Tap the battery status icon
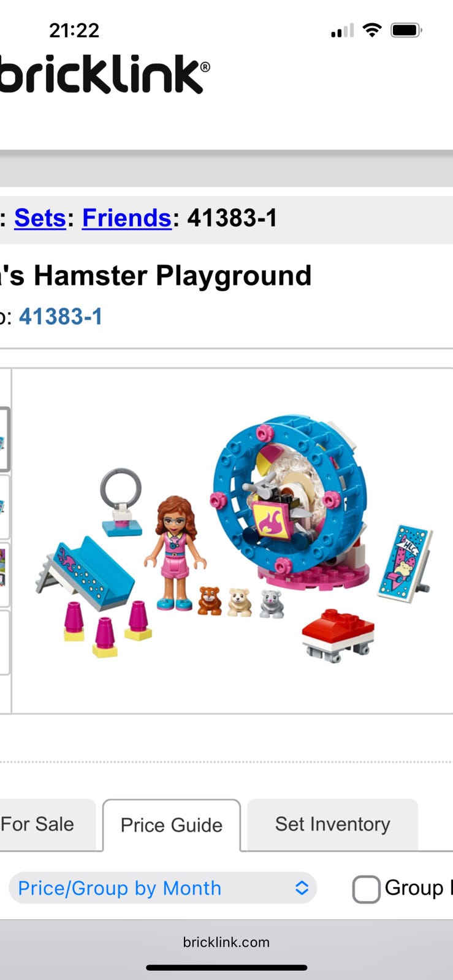The image size is (453, 980). pos(406,30)
